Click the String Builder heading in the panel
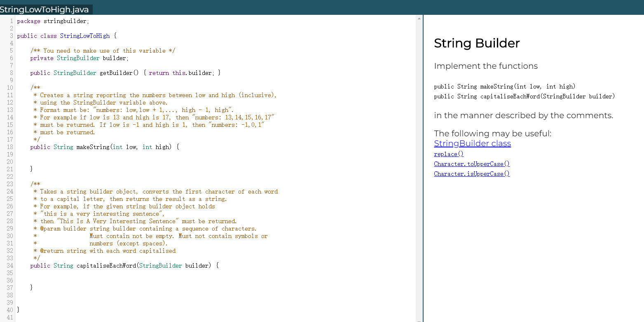644x322 pixels. pos(476,43)
